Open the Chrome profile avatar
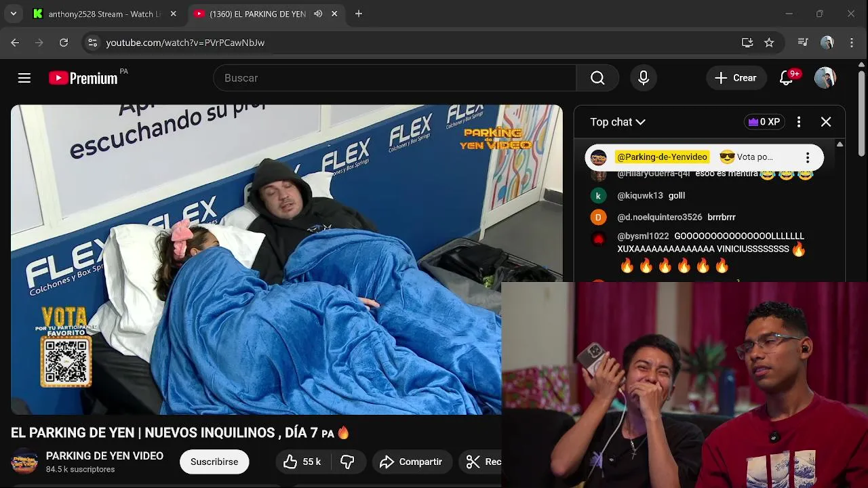The image size is (868, 488). click(x=827, y=42)
